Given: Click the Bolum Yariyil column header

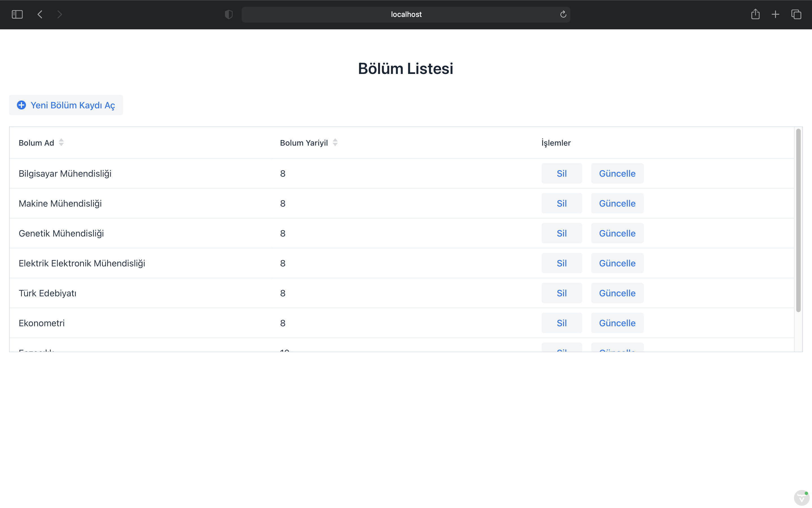Looking at the screenshot, I should 304,143.
